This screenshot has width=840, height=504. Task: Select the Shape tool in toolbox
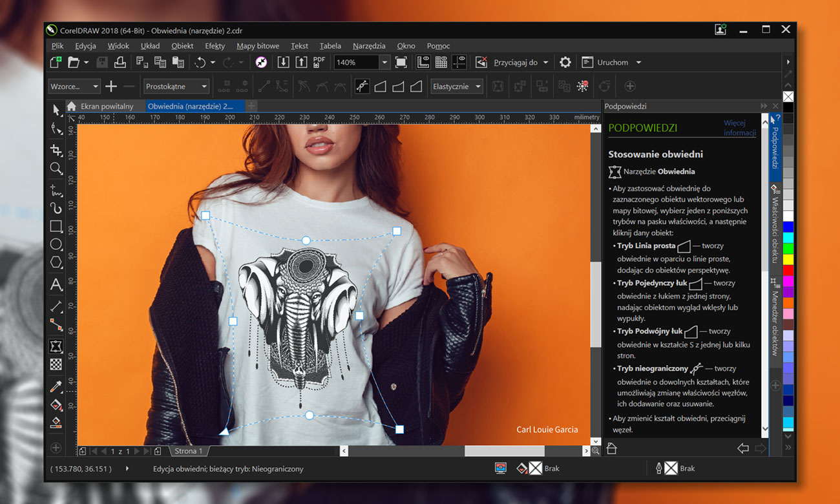point(57,129)
